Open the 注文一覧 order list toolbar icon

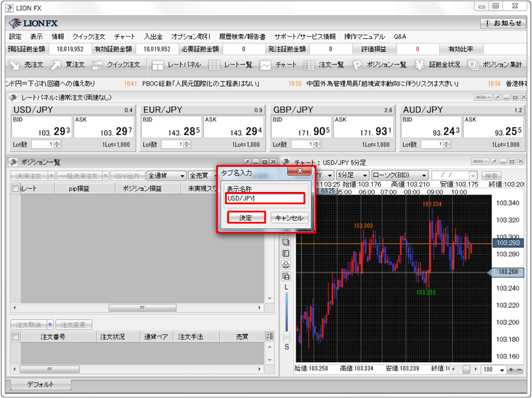(308, 65)
